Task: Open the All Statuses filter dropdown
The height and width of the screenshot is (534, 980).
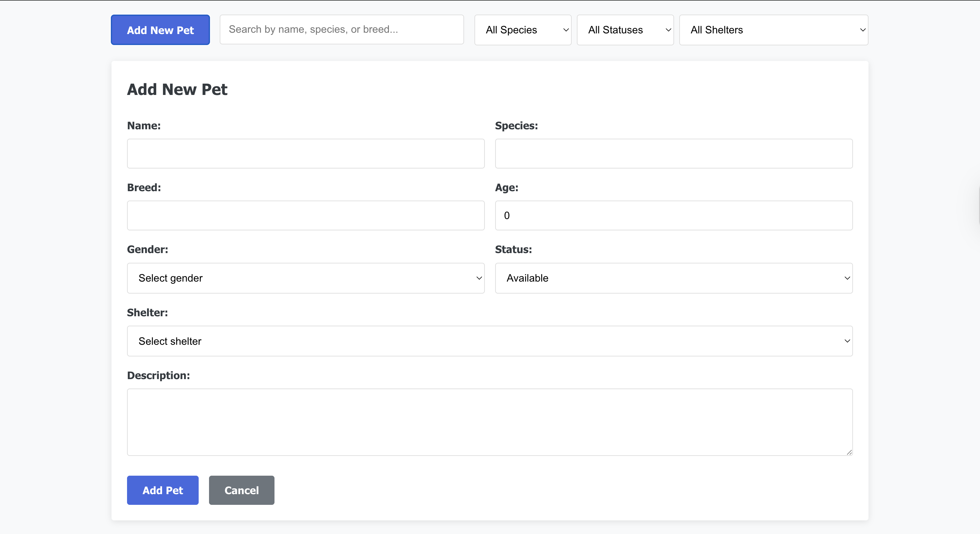Action: (x=625, y=30)
